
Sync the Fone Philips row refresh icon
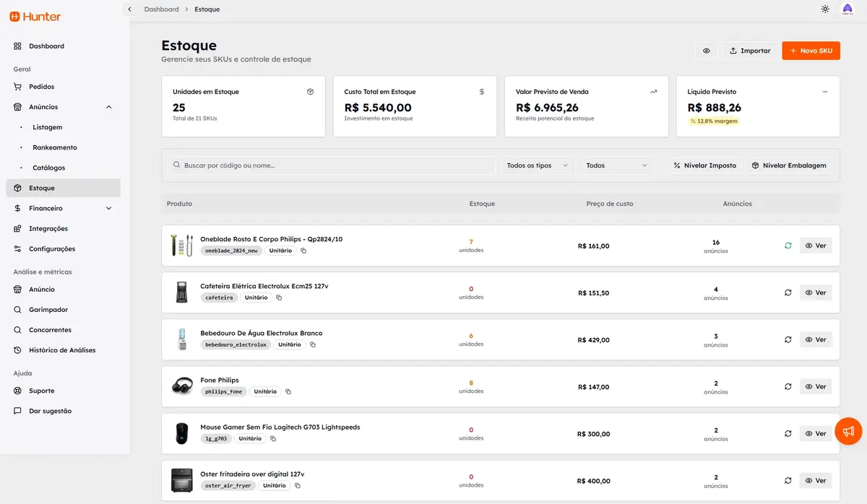[788, 386]
